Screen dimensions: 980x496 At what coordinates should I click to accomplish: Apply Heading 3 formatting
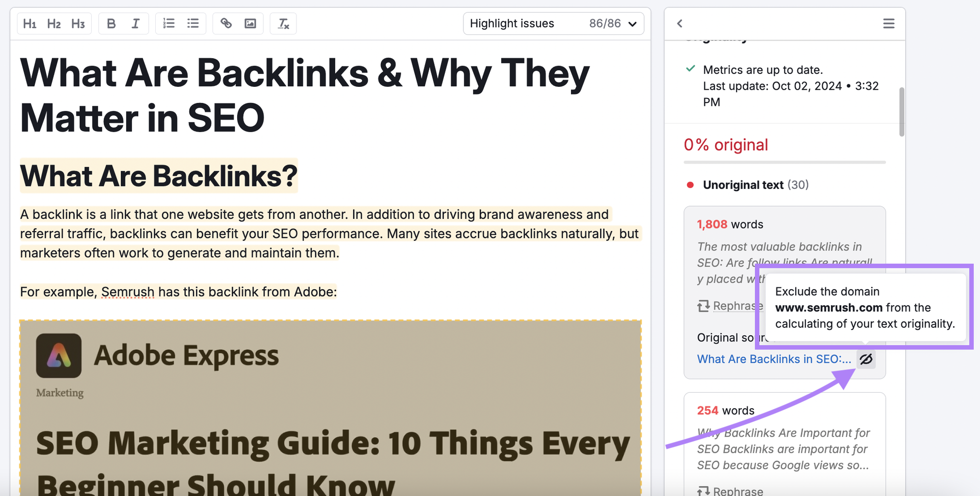tap(78, 23)
